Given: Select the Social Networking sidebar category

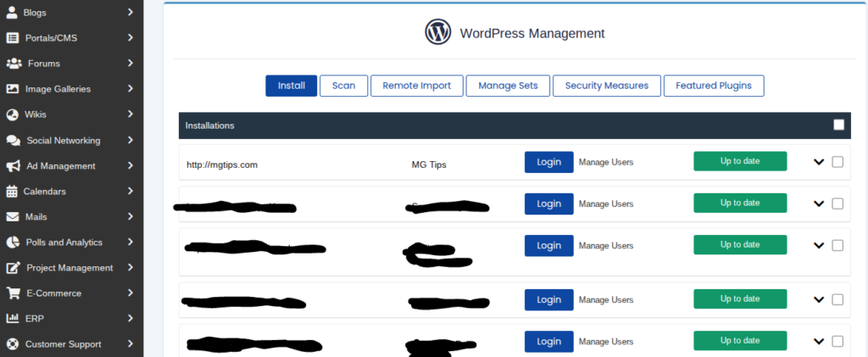Looking at the screenshot, I should click(x=71, y=141).
